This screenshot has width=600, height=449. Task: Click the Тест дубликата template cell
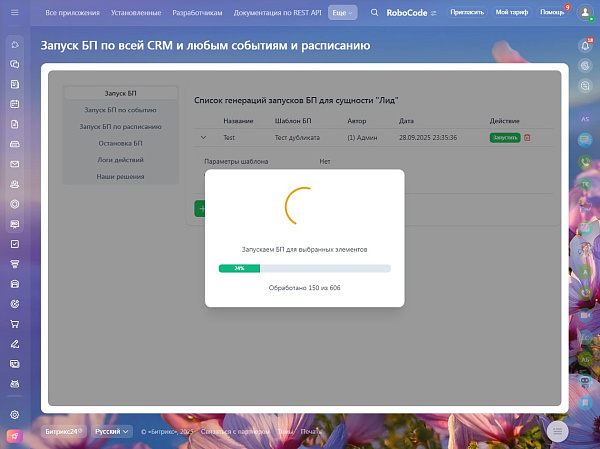(x=297, y=137)
